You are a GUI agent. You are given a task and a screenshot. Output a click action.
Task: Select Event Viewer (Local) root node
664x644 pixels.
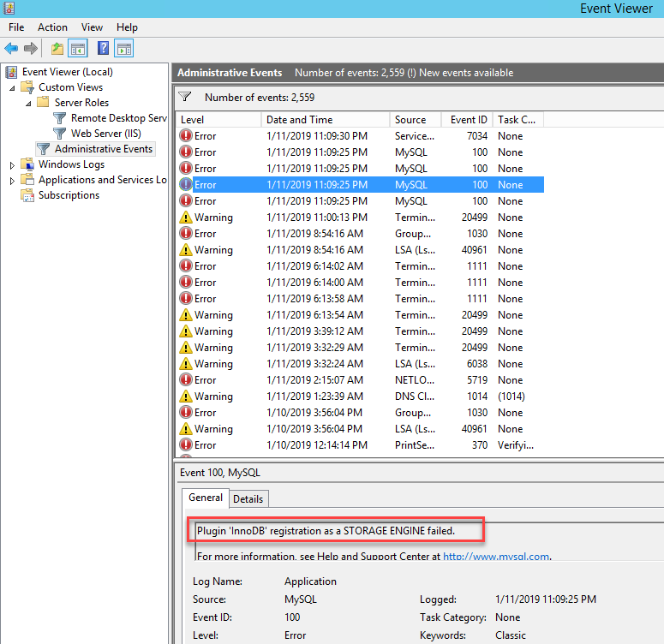[x=68, y=72]
